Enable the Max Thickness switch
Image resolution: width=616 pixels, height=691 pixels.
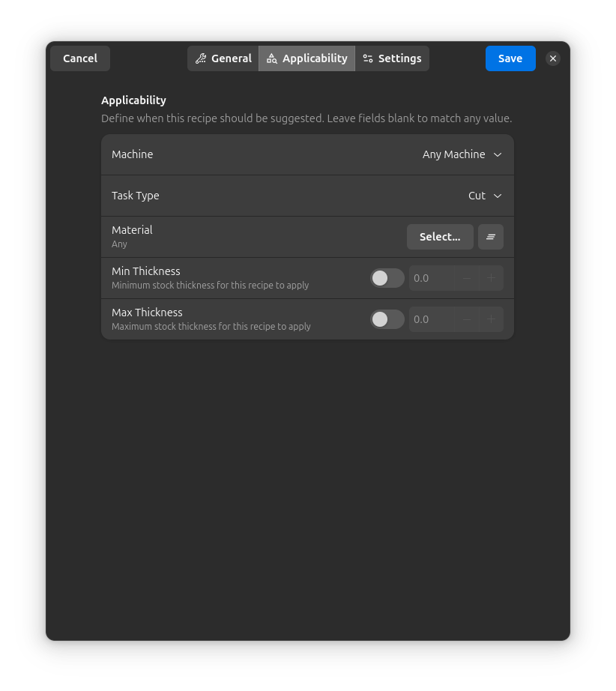[x=387, y=319]
